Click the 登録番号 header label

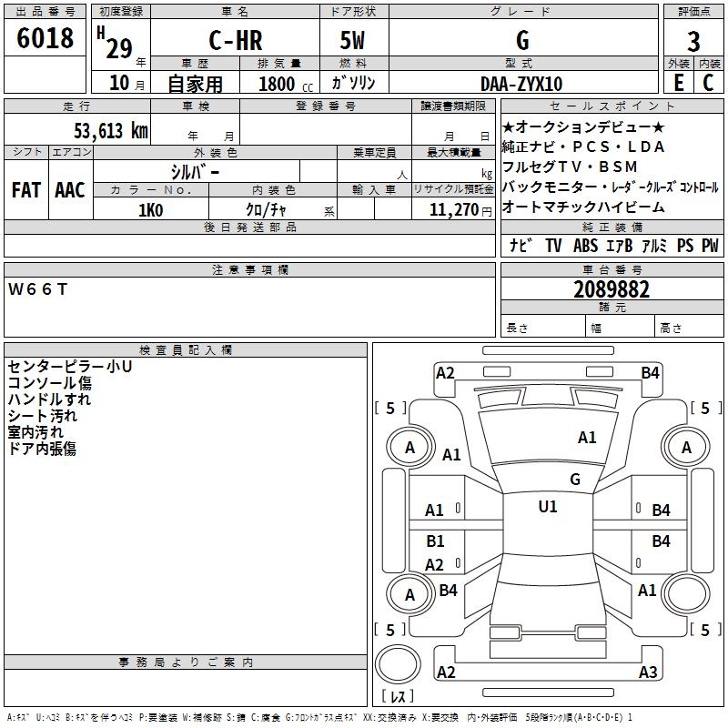point(326,106)
